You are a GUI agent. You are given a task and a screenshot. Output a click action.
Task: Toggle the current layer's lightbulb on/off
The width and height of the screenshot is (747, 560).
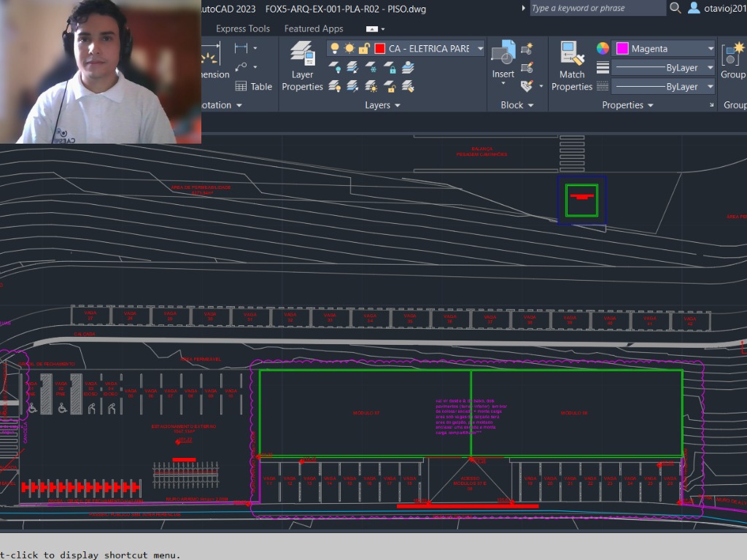(335, 49)
